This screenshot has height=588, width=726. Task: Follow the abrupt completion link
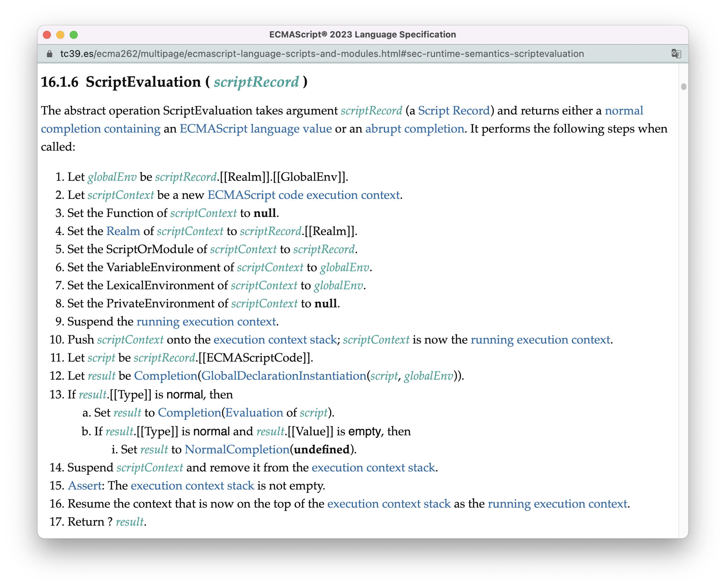click(414, 129)
